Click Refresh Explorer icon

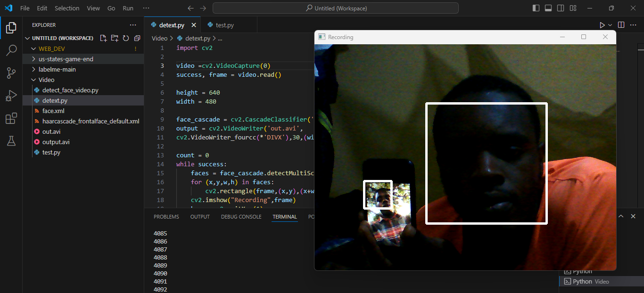point(126,38)
